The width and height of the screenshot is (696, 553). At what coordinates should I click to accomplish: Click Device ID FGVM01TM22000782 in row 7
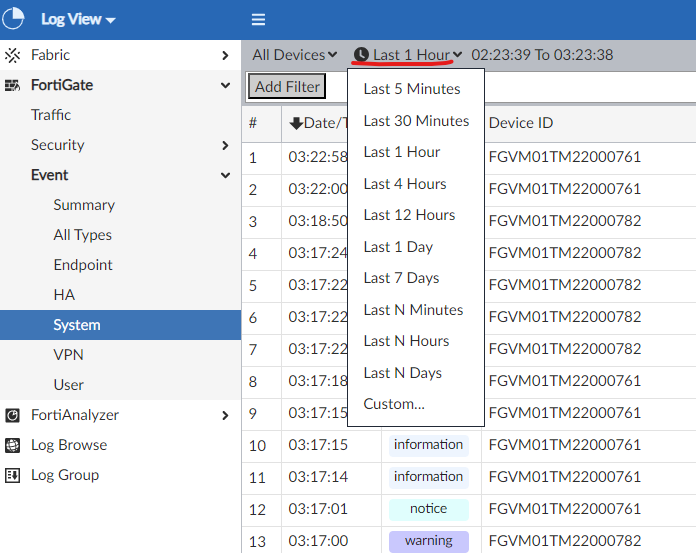(x=565, y=349)
